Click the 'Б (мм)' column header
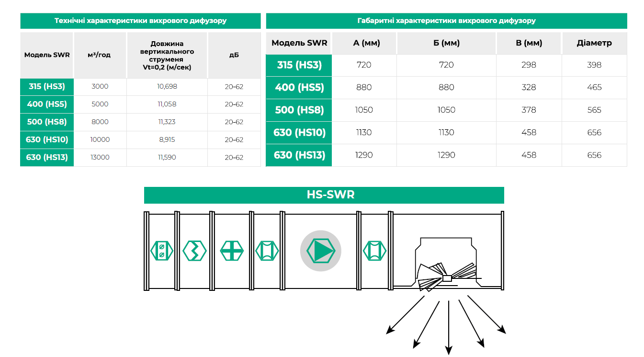This screenshot has height=357, width=644. coord(446,43)
